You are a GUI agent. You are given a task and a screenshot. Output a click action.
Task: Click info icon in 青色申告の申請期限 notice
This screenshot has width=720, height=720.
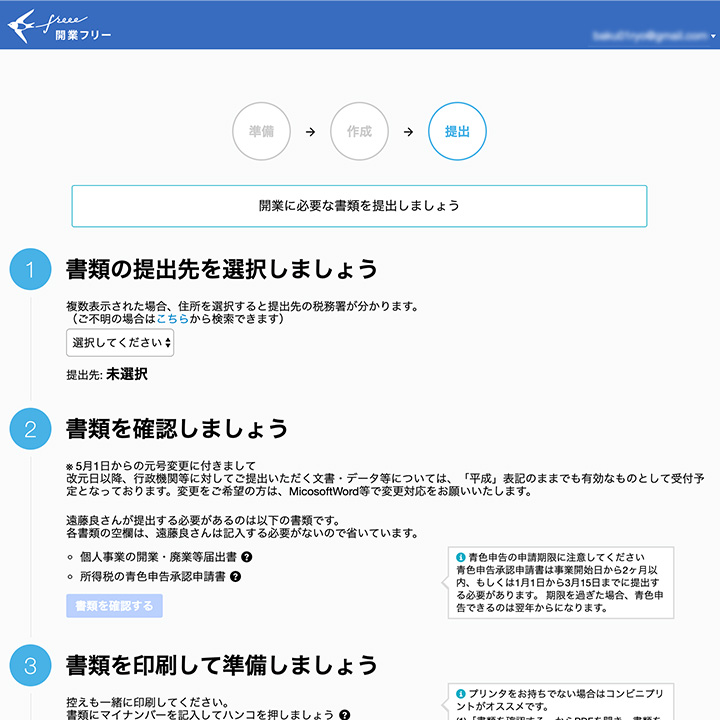461,557
